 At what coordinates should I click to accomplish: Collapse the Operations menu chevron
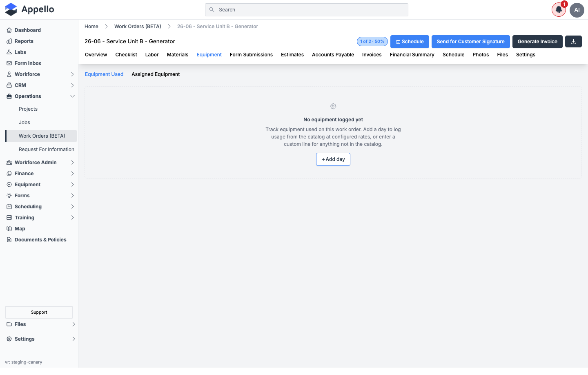tap(72, 96)
